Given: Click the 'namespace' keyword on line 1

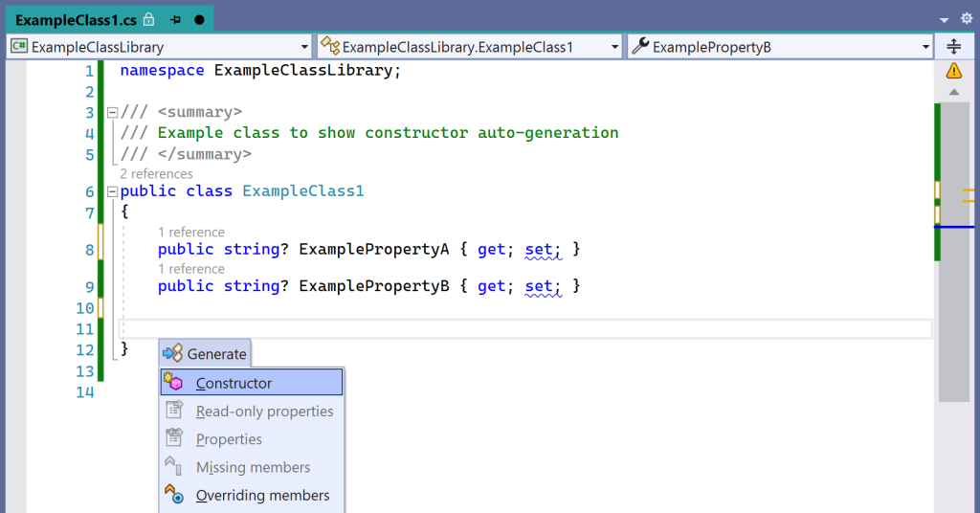Looking at the screenshot, I should pyautogui.click(x=162, y=71).
